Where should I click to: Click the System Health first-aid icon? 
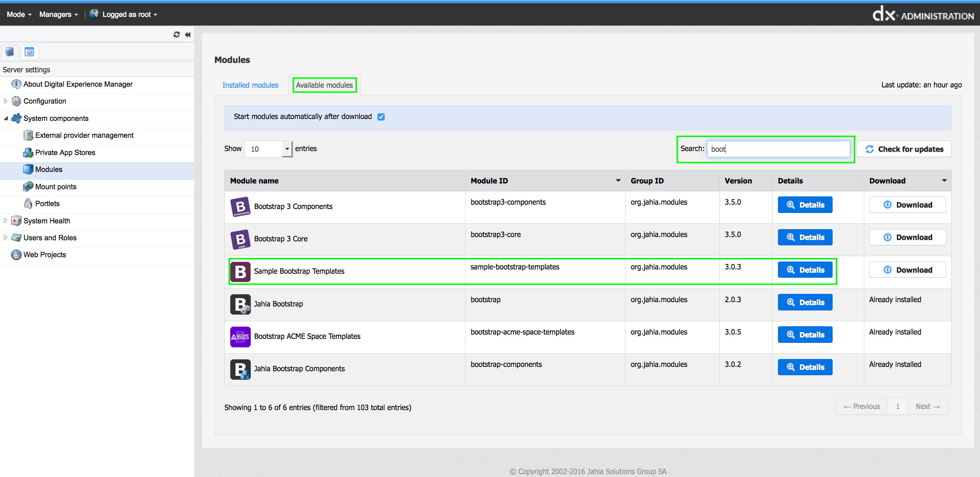[x=16, y=221]
